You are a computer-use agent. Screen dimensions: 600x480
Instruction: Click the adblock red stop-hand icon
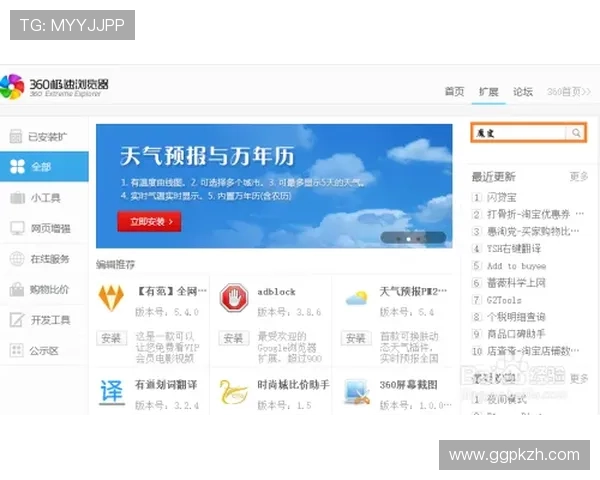[233, 297]
